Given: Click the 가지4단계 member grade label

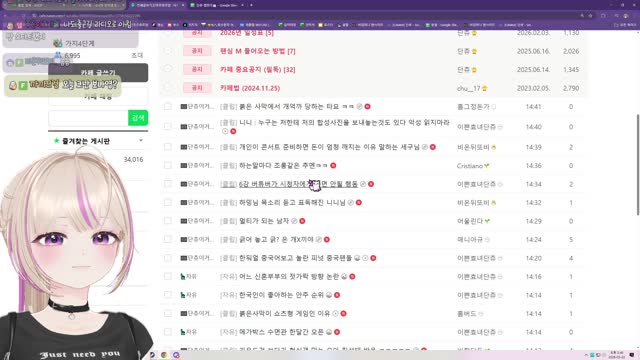Looking at the screenshot, I should click(80, 43).
